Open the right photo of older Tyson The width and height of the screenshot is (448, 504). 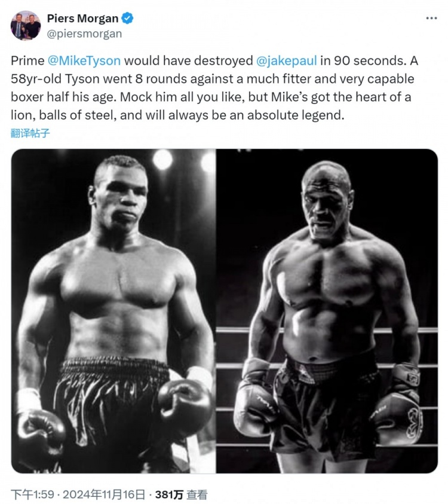tap(327, 311)
